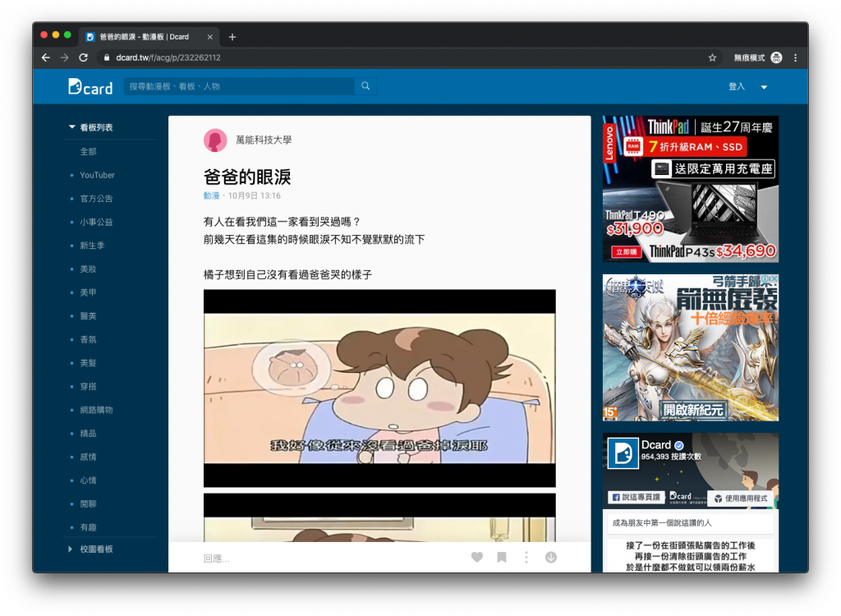Click the 登入 login link
The height and width of the screenshot is (616, 841).
click(x=737, y=87)
